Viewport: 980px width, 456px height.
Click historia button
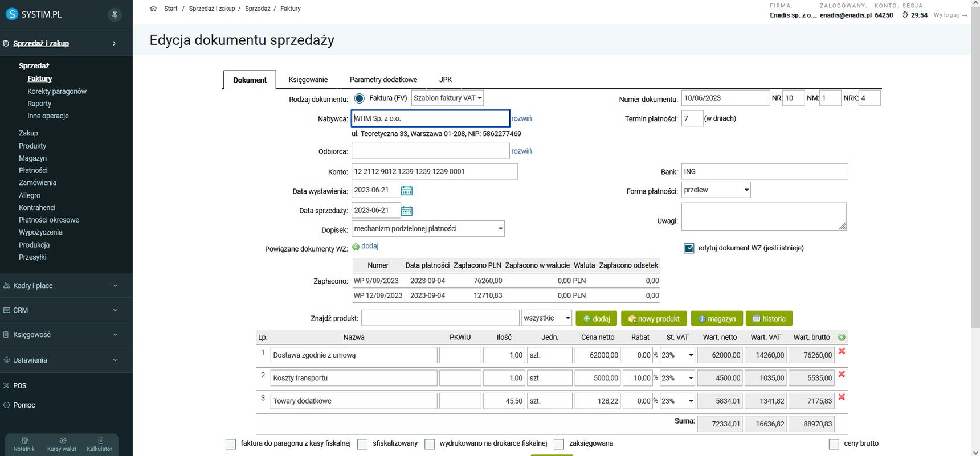click(x=769, y=319)
